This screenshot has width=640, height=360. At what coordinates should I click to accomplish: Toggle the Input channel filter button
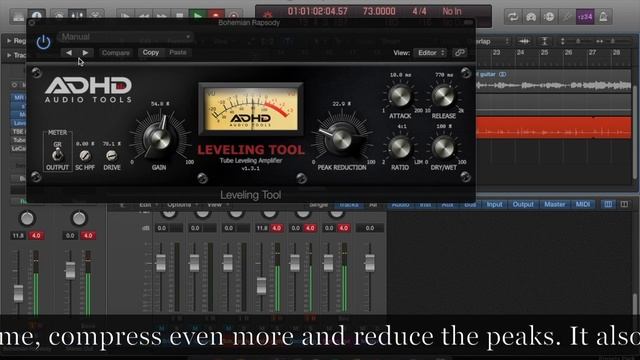point(494,204)
